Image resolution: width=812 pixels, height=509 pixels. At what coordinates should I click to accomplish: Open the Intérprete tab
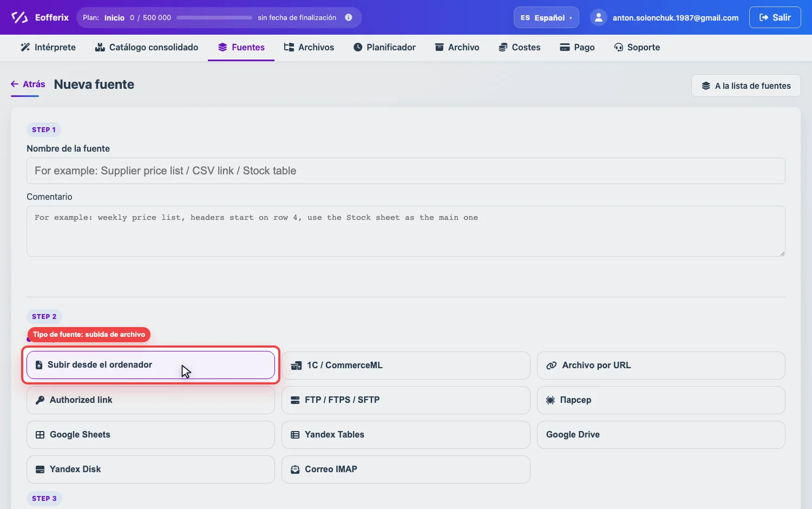point(48,47)
